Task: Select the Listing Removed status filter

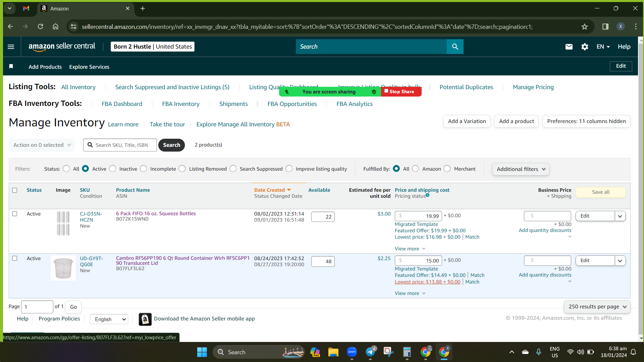Action: tap(182, 169)
